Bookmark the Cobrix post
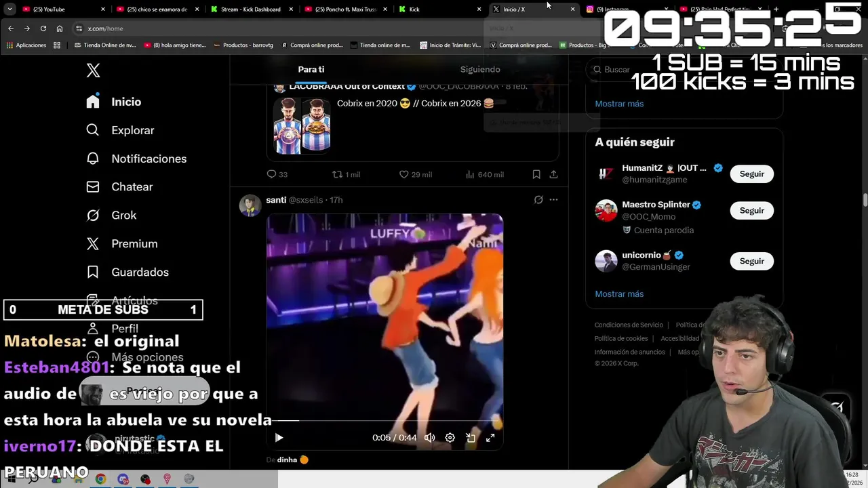Screen dimensions: 868x488 [536, 174]
